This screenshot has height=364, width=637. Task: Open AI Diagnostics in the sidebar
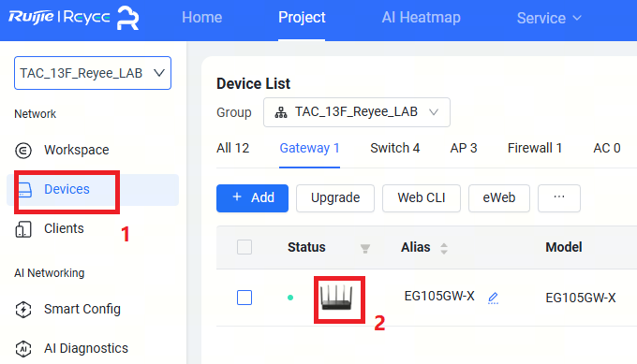(86, 349)
